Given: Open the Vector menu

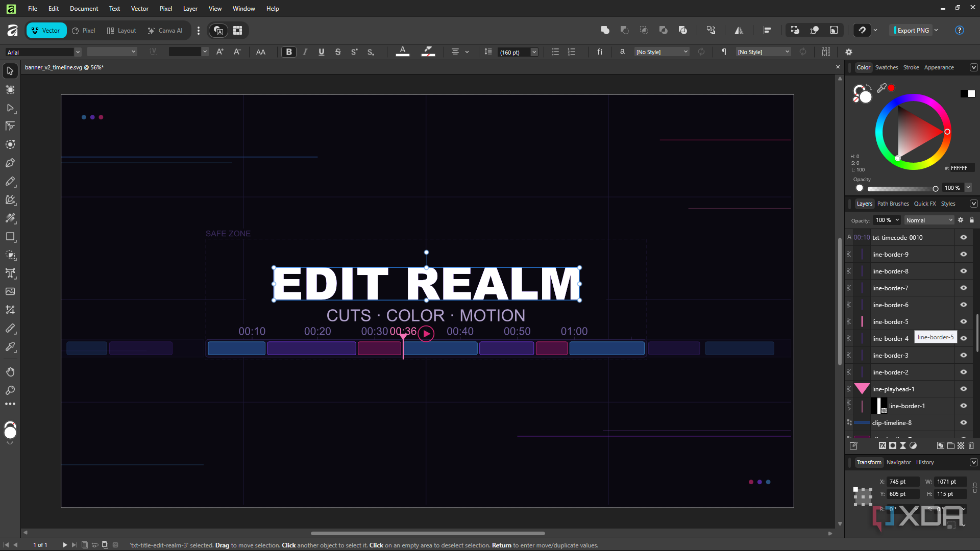Looking at the screenshot, I should (139, 9).
